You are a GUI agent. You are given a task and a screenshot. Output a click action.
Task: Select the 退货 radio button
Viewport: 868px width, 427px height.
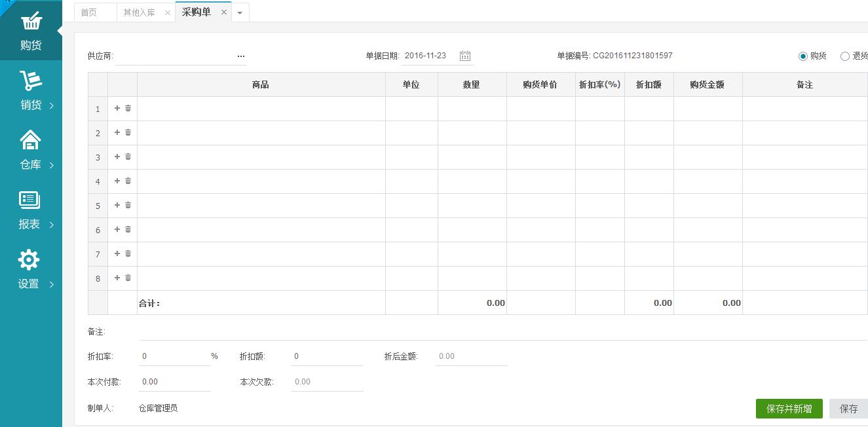click(844, 56)
